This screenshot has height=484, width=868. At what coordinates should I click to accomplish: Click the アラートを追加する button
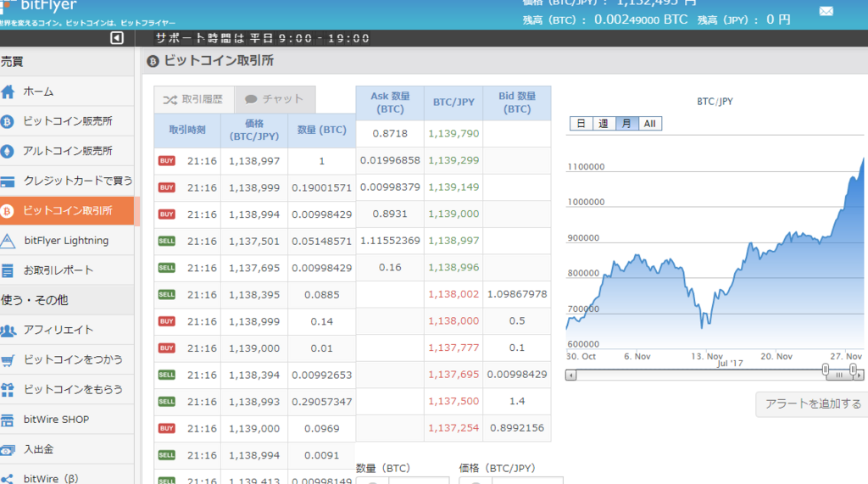pyautogui.click(x=813, y=403)
